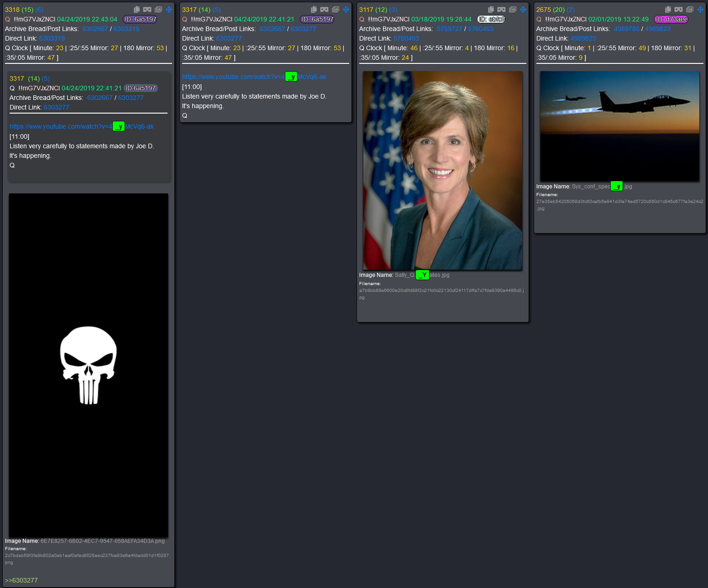Click the VR goggles icon on post 3318

point(147,10)
